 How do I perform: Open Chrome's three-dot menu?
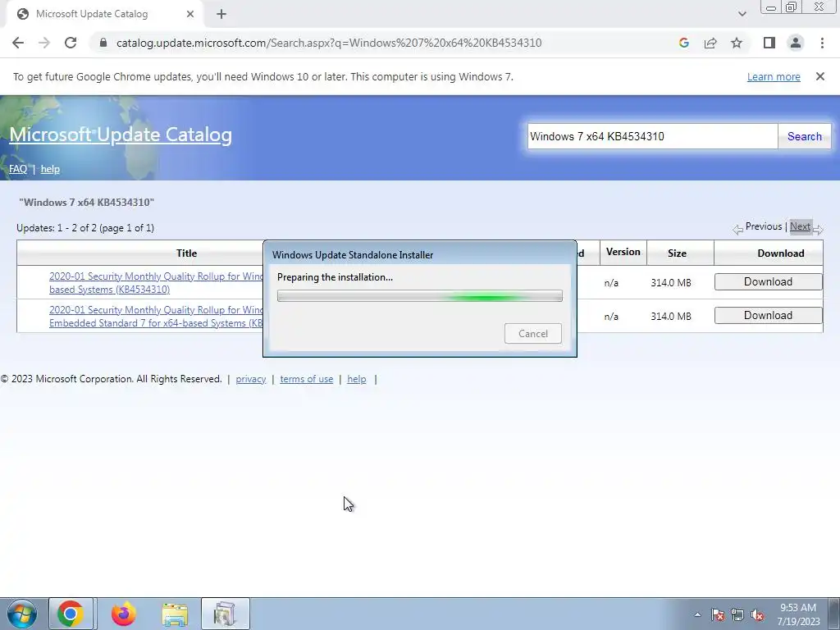pos(822,43)
